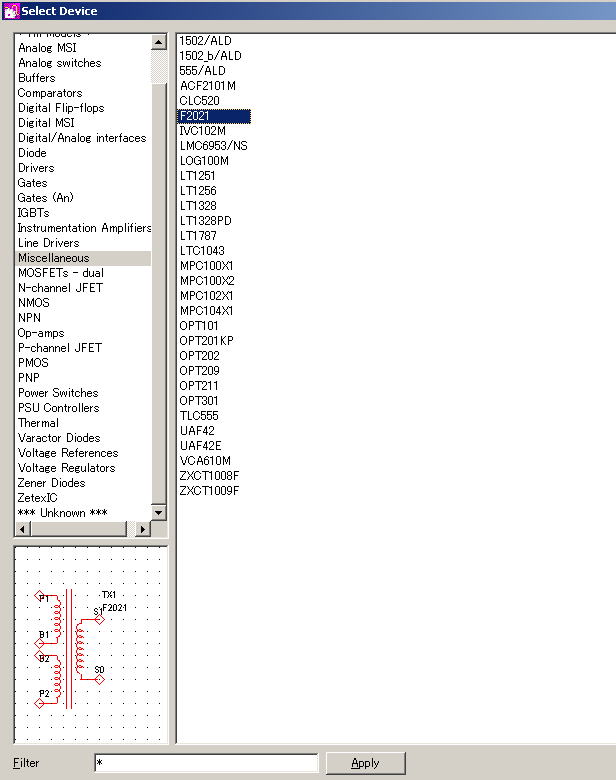Viewport: 616px width, 780px height.
Task: Select device VCA610M
Action: click(x=205, y=461)
